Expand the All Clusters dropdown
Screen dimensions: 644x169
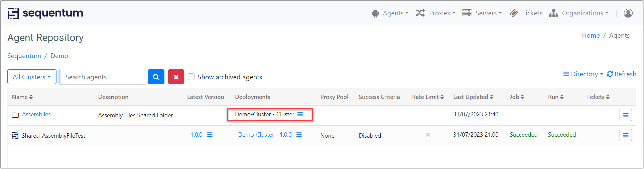tap(32, 77)
